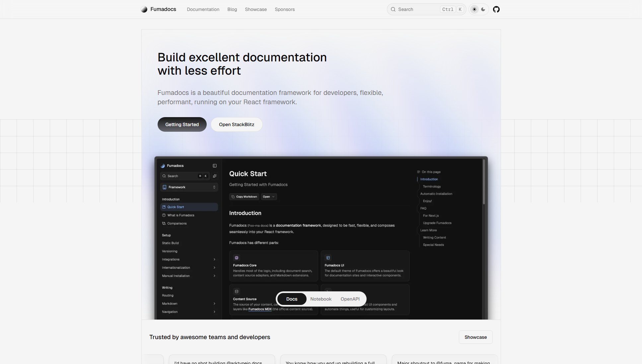Open Versioning in sidebar
The image size is (642, 364).
coord(170,251)
